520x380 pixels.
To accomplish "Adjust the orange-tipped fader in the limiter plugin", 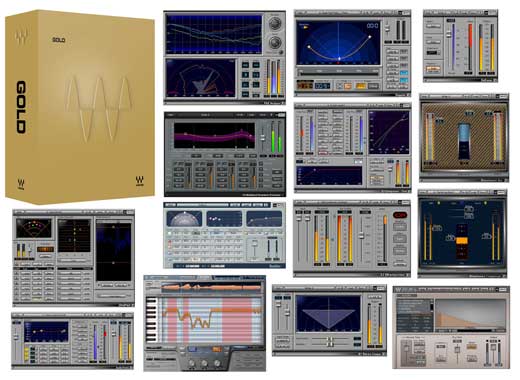I will pos(385,221).
